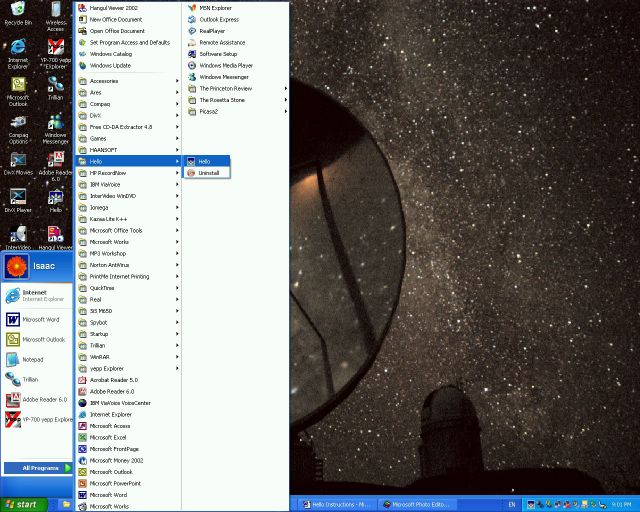This screenshot has height=512, width=640.
Task: Open Windows Update in All Programs
Action: (128, 65)
